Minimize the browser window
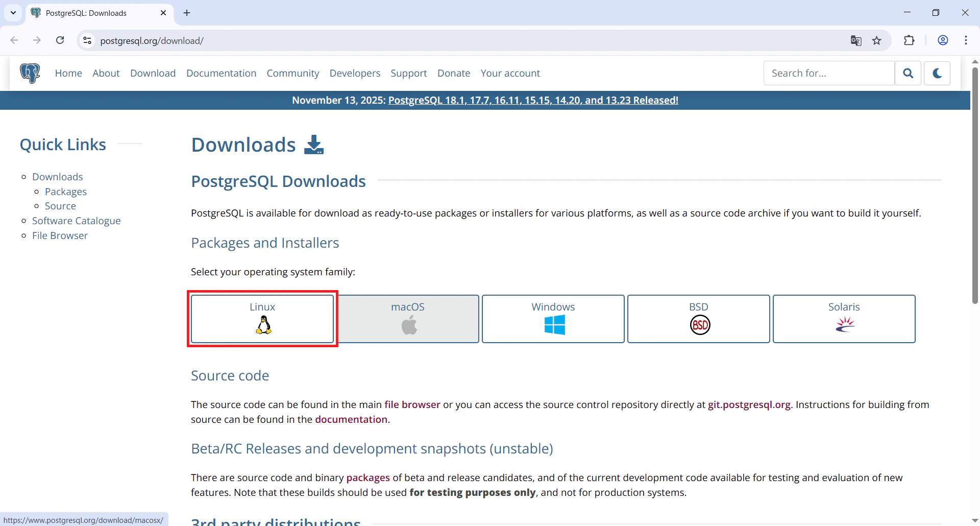Image resolution: width=980 pixels, height=526 pixels. click(907, 12)
